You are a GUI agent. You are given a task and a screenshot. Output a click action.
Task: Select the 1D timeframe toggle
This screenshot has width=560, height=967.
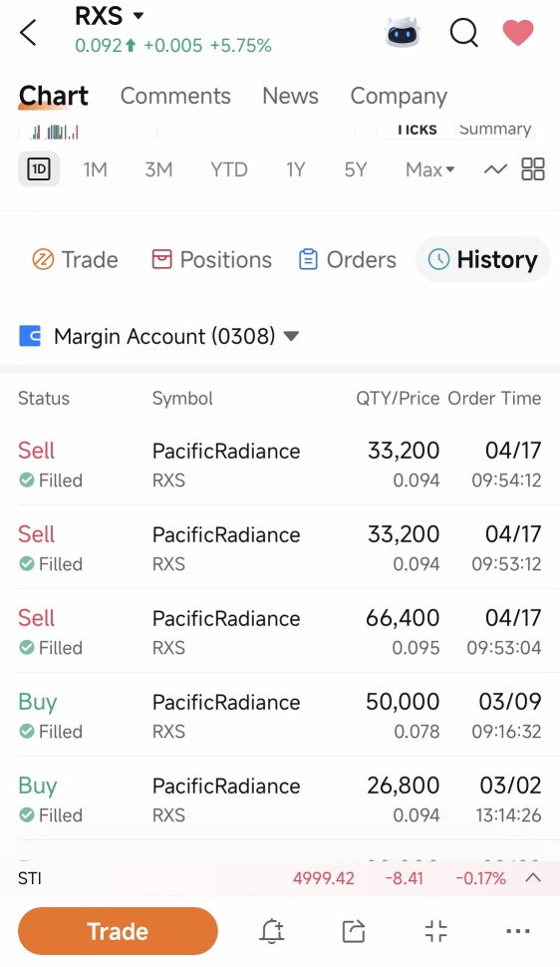pyautogui.click(x=39, y=169)
